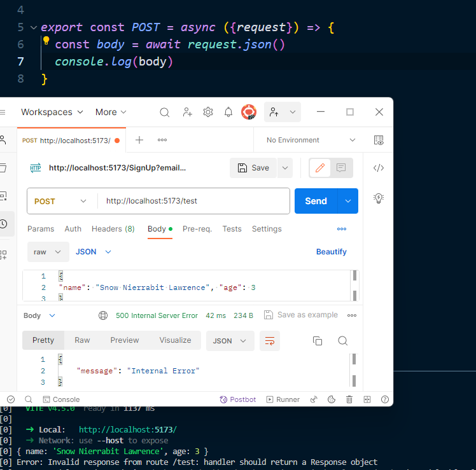This screenshot has width=476, height=470.
Task: Select the Raw response view
Action: point(82,340)
